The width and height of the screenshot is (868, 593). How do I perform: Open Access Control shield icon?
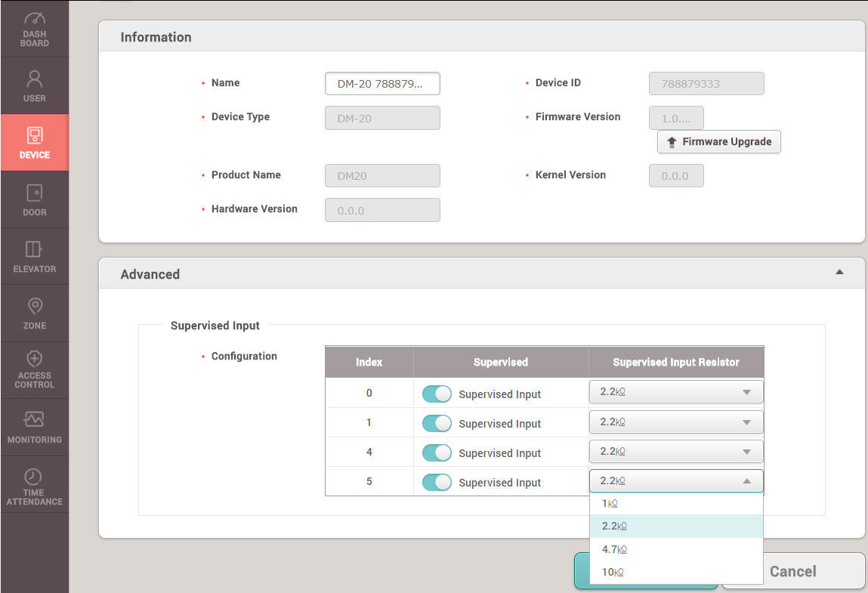[34, 359]
